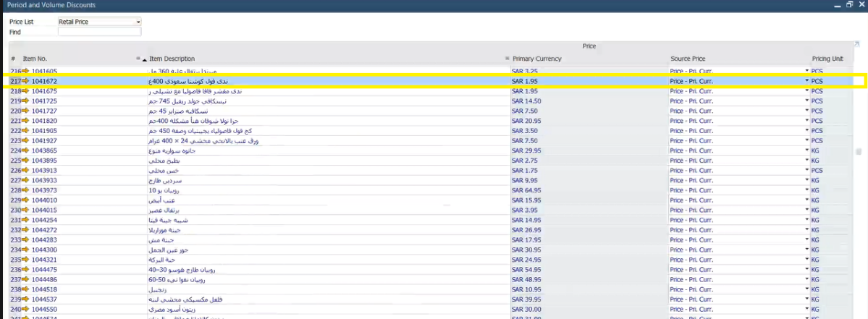868x319 pixels.
Task: Focus the Find input field
Action: [x=100, y=32]
